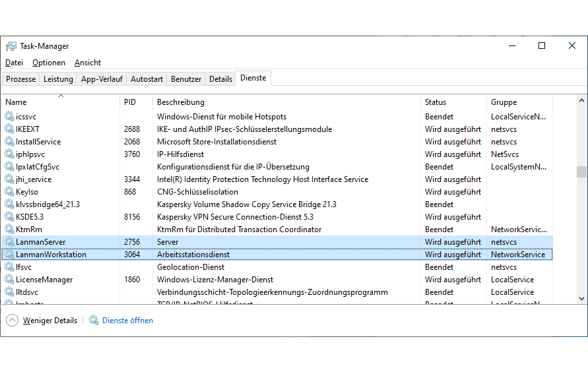Switch to the Autostart tab

[x=147, y=79]
